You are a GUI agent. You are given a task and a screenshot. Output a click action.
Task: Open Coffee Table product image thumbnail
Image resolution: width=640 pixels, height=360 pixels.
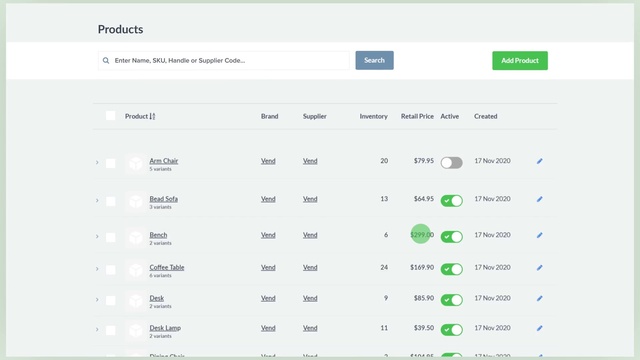[136, 270]
